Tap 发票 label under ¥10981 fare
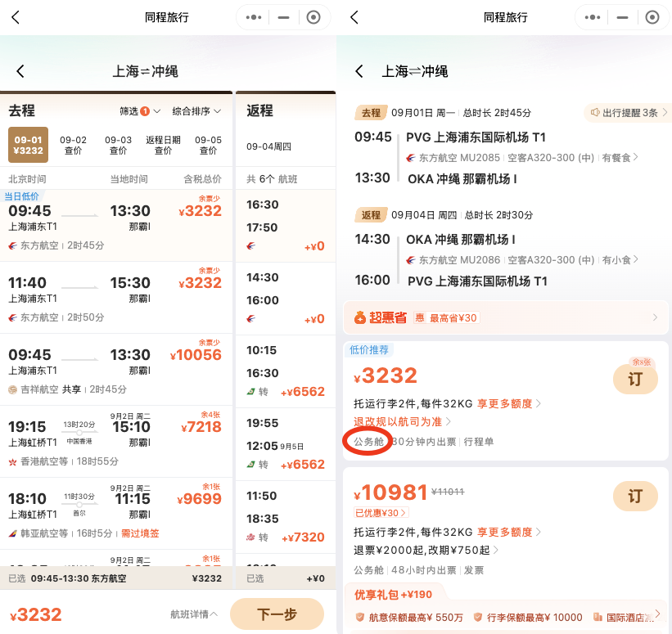672x634 pixels. [x=474, y=570]
